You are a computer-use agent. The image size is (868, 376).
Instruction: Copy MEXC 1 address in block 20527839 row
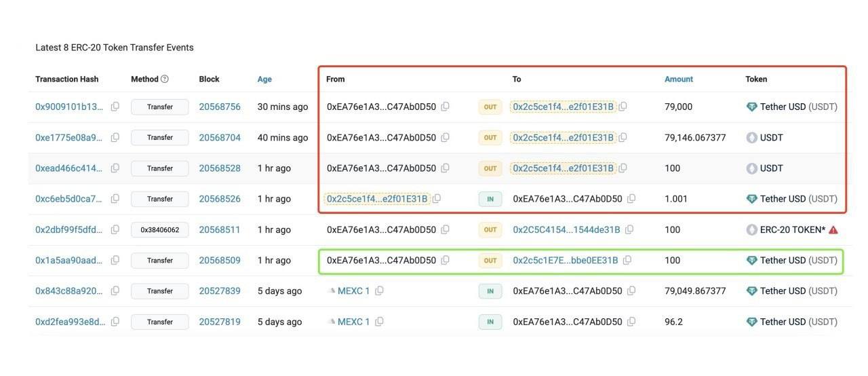click(380, 291)
